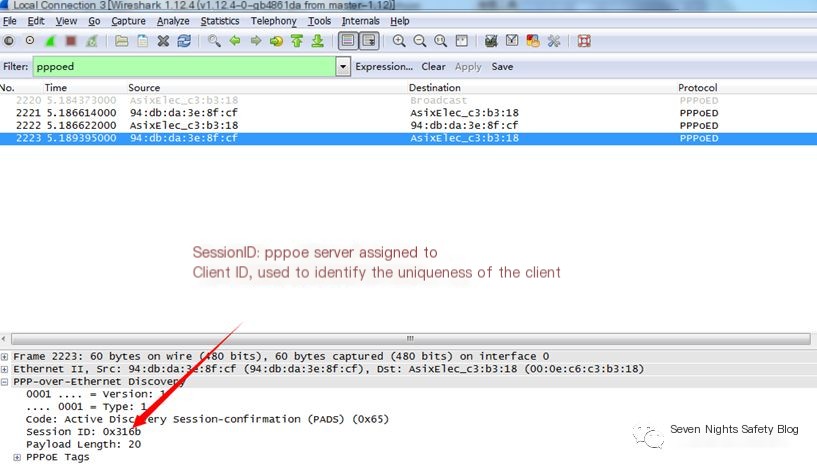Collapse PPP-over-Ethernet Discovery node
Viewport: 817px width, 472px height.
tap(5, 382)
